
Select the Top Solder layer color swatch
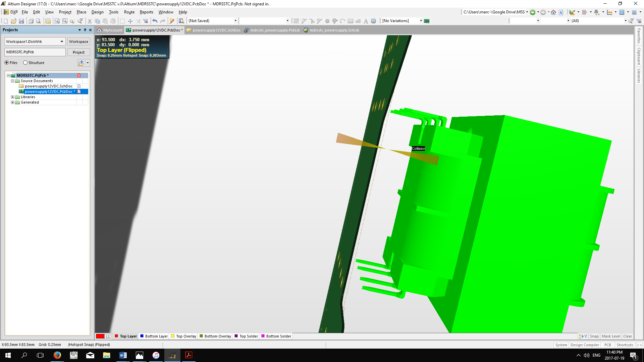tap(236, 337)
